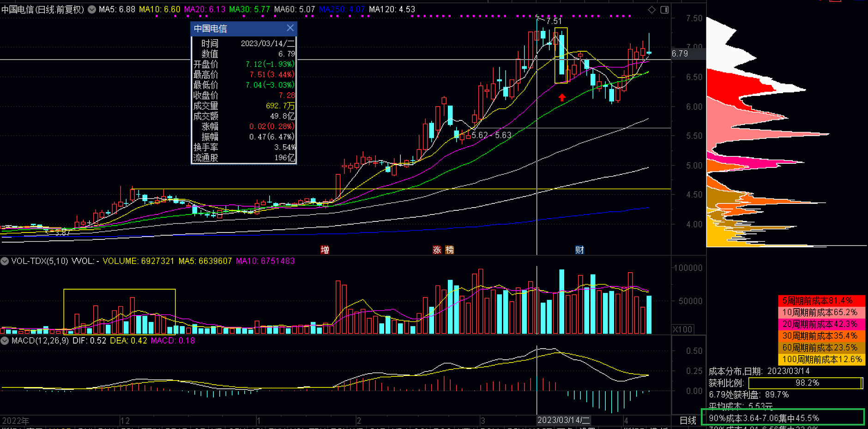Click the 7.51 high price annotation

(554, 21)
